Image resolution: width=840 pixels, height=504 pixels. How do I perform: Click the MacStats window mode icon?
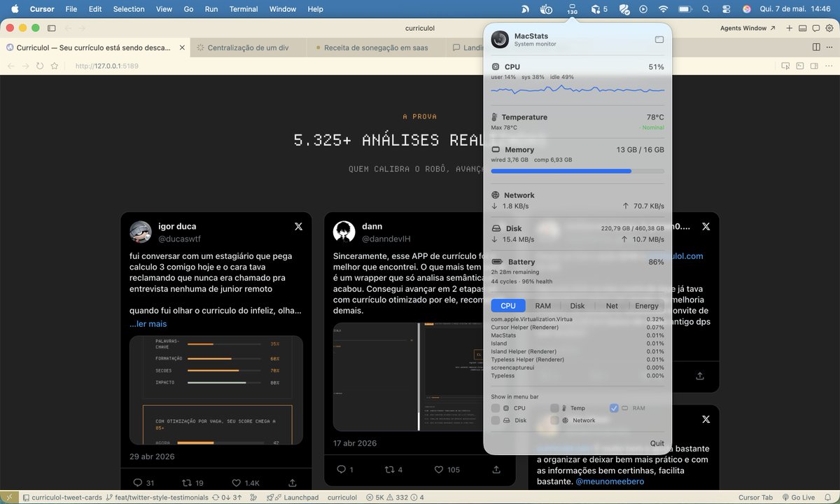pos(659,40)
